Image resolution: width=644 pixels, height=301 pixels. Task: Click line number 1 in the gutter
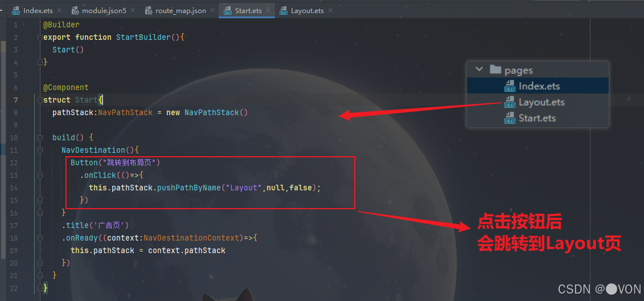coord(15,25)
